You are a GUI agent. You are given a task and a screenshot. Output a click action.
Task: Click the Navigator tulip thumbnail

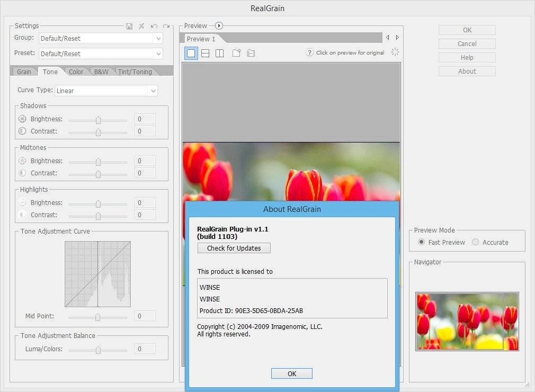coord(467,322)
